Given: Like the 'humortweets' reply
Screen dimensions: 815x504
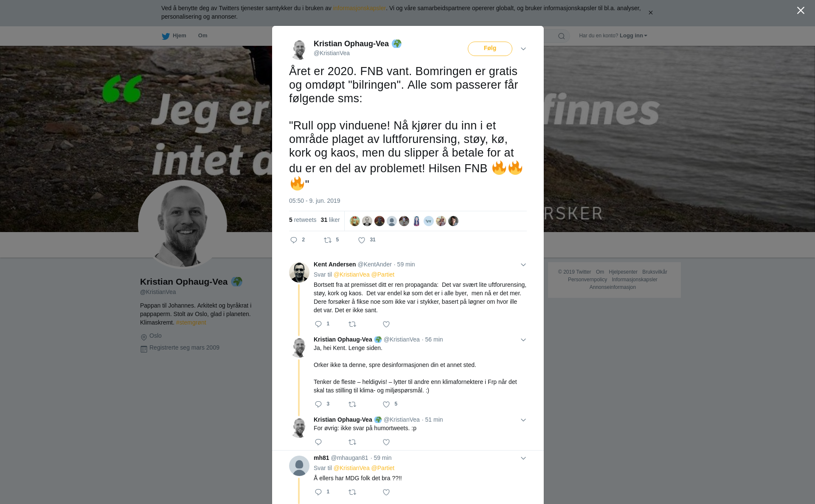Looking at the screenshot, I should [x=386, y=442].
